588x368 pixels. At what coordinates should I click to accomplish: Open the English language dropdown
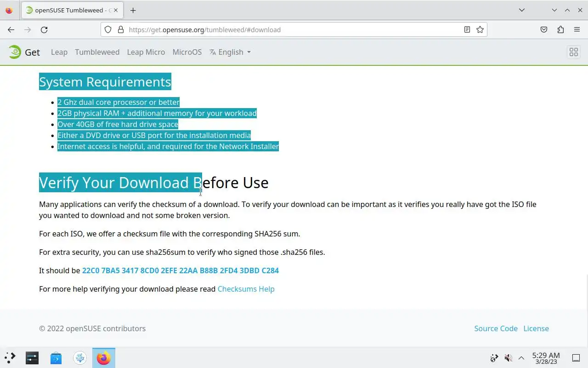click(x=230, y=52)
